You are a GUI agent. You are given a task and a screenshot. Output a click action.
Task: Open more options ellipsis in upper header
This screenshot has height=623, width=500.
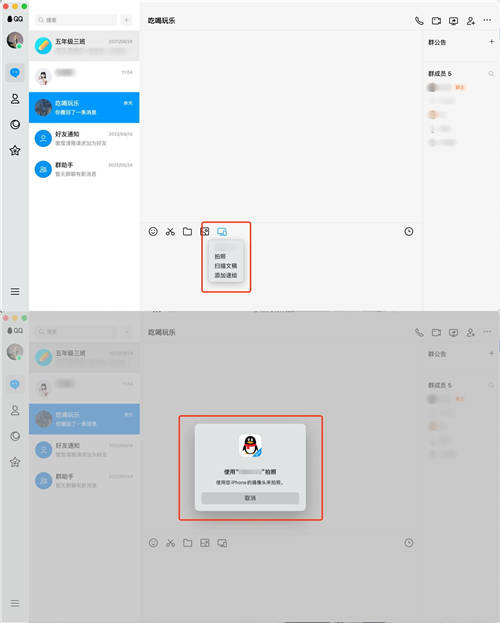pos(487,20)
